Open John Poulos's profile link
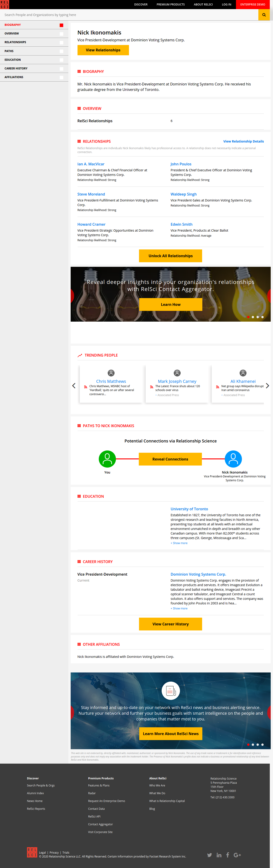Screen dimensions: 273x868 pos(181,164)
